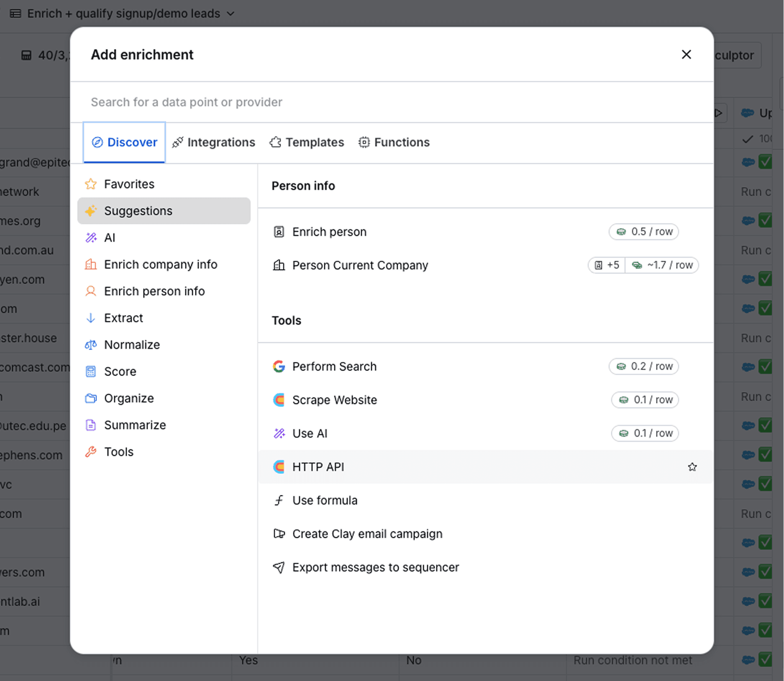Select the Suggestions category
This screenshot has height=681, width=784.
[164, 211]
